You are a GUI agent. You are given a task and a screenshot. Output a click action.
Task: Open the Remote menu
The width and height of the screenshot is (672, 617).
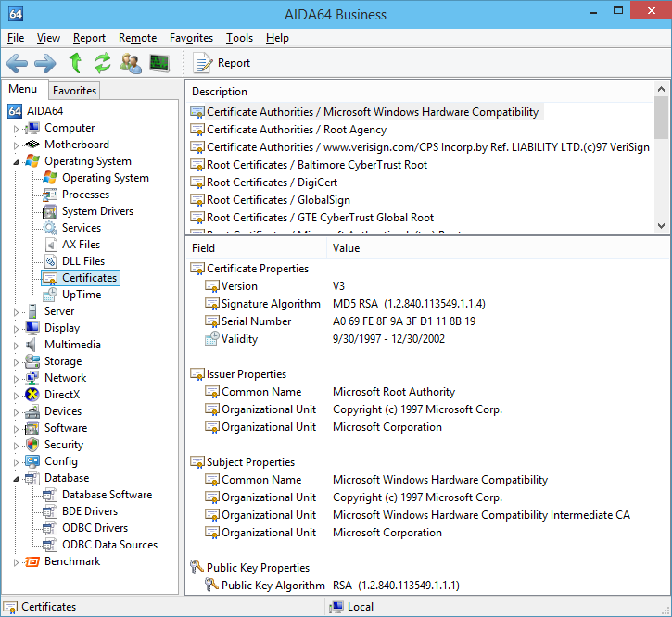coord(137,38)
